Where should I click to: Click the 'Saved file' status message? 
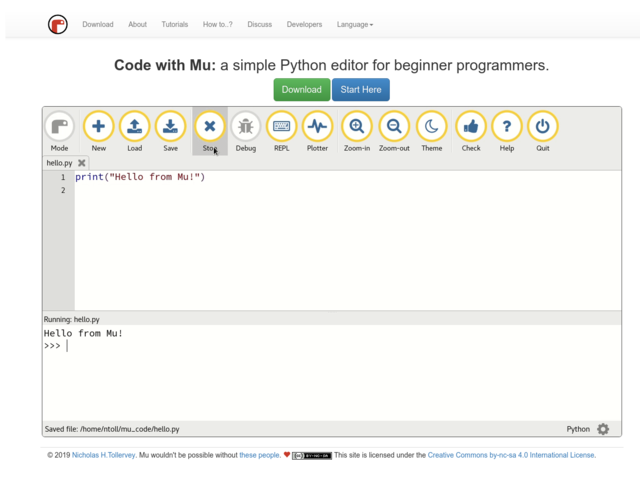(x=112, y=429)
